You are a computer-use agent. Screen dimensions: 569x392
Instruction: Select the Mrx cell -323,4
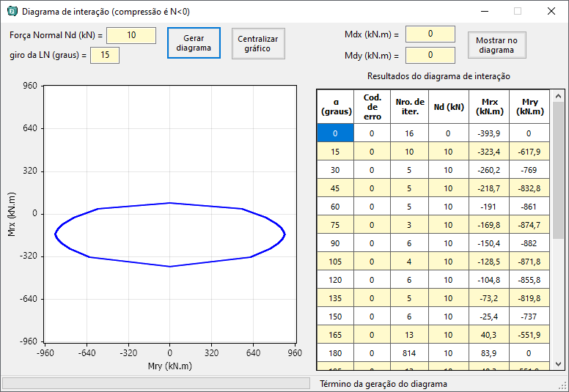489,152
